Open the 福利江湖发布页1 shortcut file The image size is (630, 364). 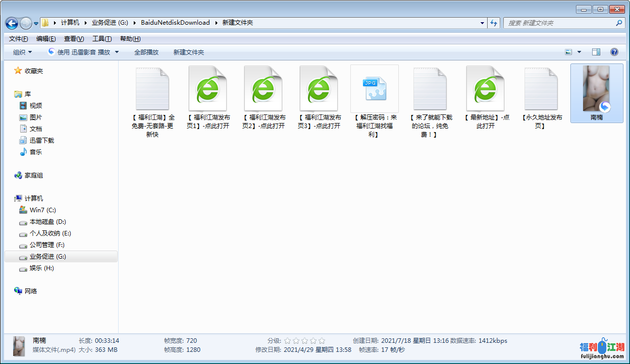(x=207, y=89)
